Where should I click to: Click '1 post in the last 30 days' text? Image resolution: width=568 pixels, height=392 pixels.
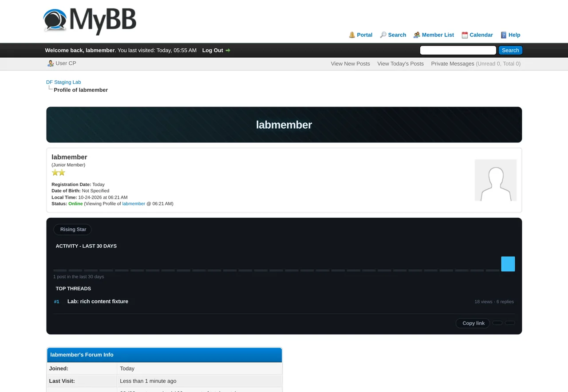click(x=79, y=277)
